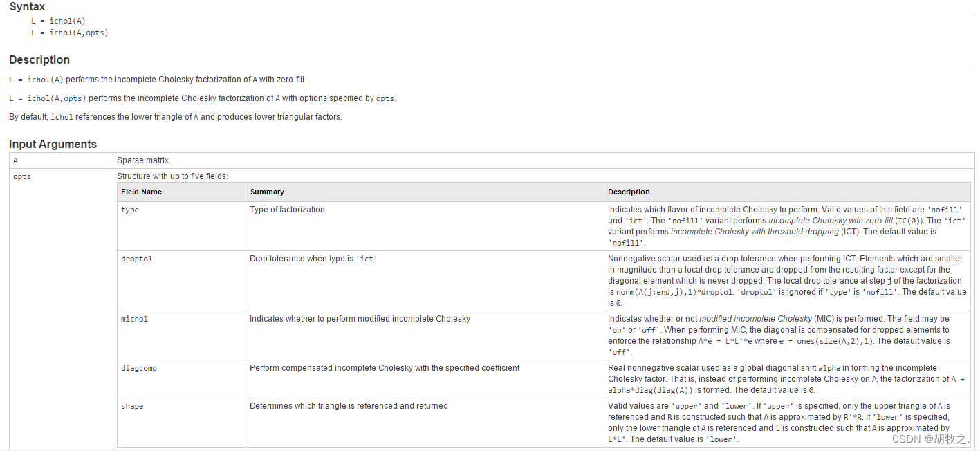Screen dimensions: 980x451
Task: Click the droptol field name cell
Action: click(136, 259)
